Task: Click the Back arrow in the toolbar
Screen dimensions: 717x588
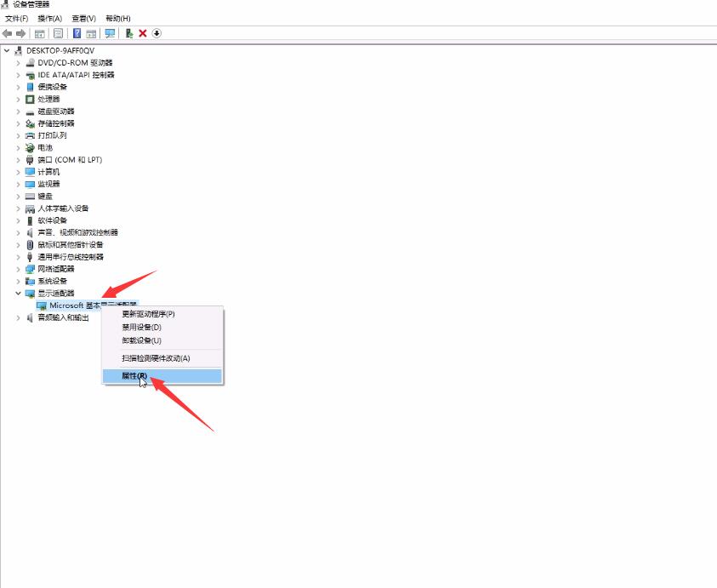Action: [8, 33]
